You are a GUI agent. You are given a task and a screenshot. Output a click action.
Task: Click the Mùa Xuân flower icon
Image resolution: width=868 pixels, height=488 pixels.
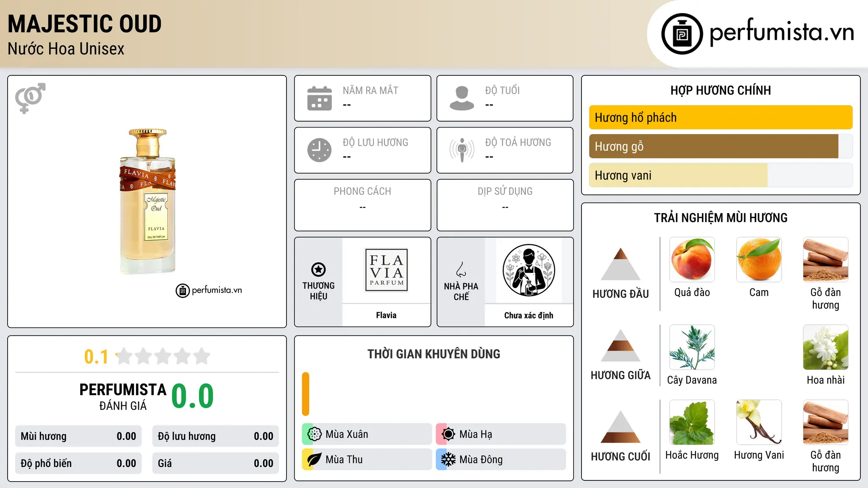tap(314, 434)
